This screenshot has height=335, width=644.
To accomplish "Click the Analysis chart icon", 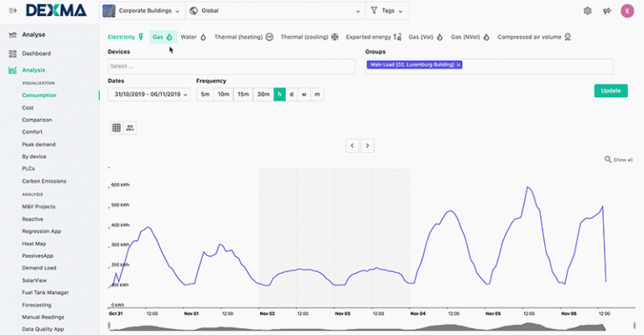I will [x=13, y=71].
